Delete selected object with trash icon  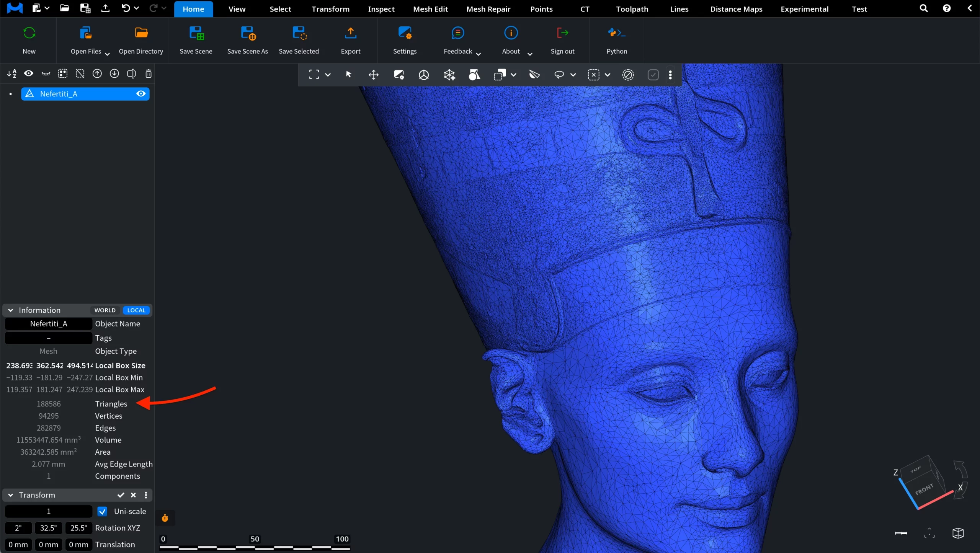coord(149,73)
